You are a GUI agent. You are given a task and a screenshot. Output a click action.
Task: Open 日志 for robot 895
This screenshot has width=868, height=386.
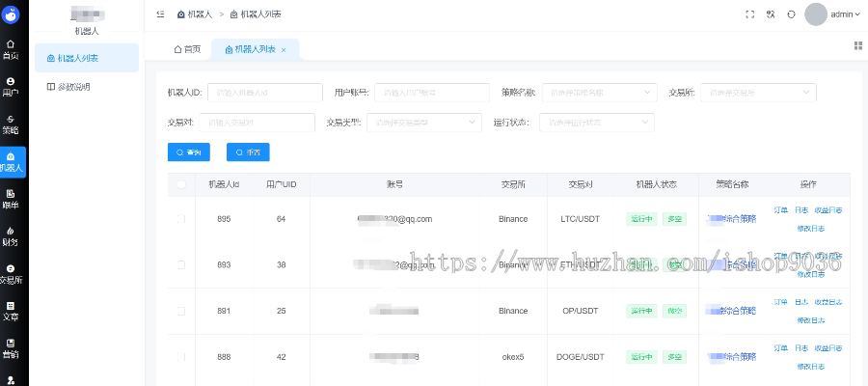(801, 210)
